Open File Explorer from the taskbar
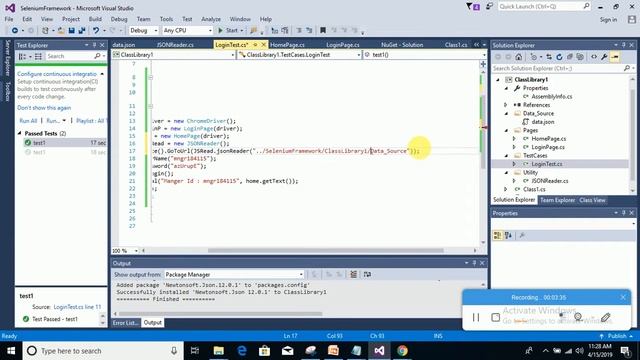 (219, 351)
